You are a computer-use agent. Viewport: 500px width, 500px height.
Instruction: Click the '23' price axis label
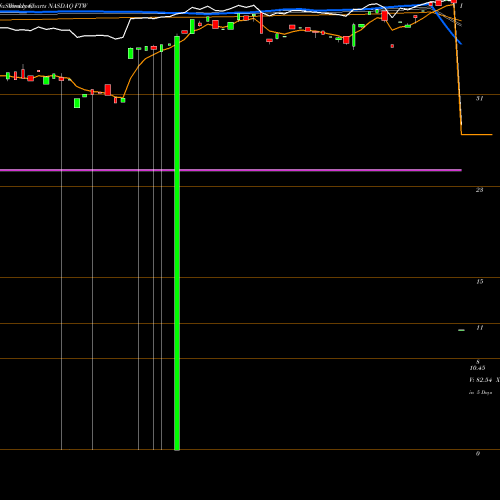479,190
